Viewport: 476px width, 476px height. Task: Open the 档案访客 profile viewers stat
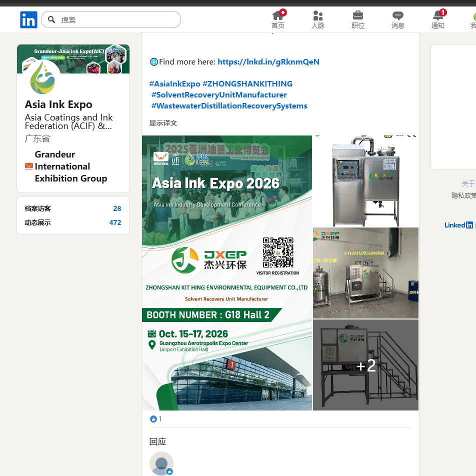[x=73, y=208]
